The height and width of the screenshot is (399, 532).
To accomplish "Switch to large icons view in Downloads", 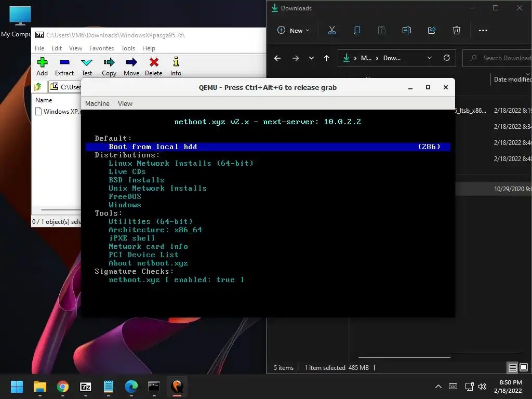I will pos(524,367).
